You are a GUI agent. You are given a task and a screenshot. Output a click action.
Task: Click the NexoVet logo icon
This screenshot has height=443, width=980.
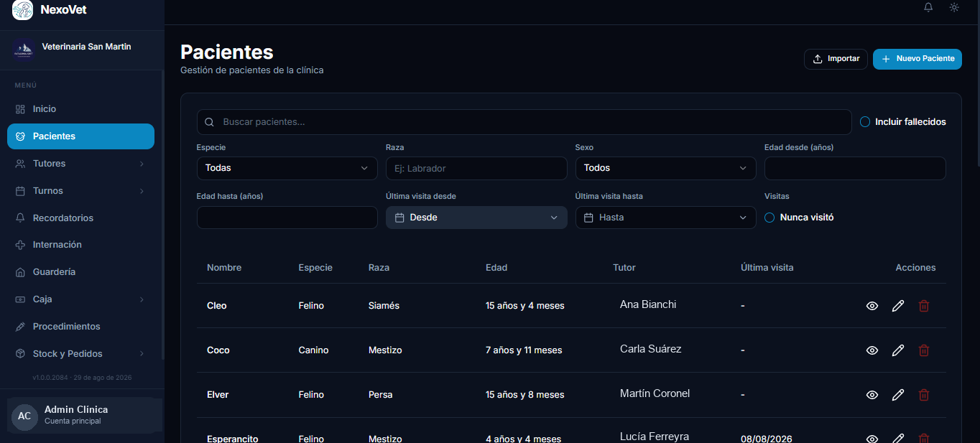(23, 10)
